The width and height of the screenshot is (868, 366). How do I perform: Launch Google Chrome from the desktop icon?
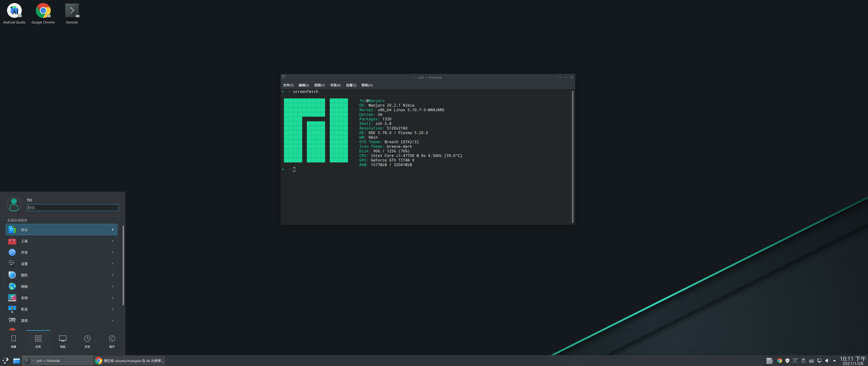43,14
